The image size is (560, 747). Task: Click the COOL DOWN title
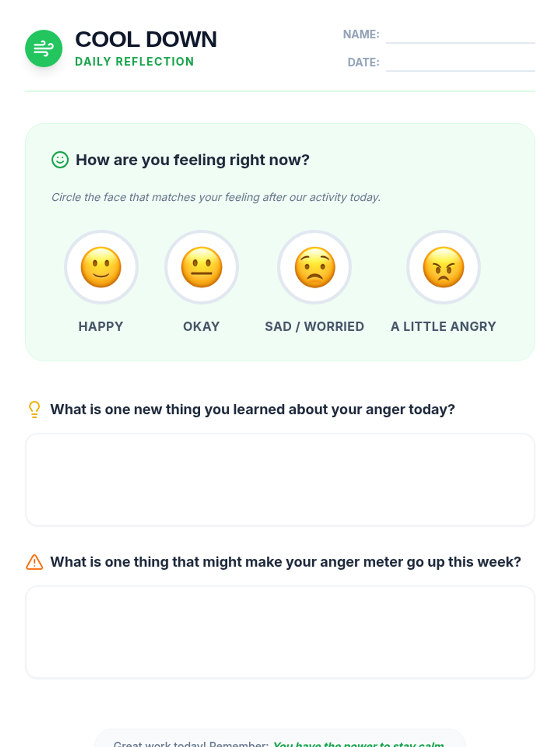(146, 39)
